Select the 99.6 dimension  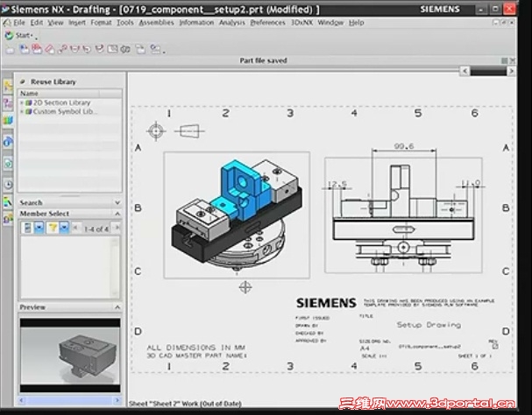(x=404, y=146)
